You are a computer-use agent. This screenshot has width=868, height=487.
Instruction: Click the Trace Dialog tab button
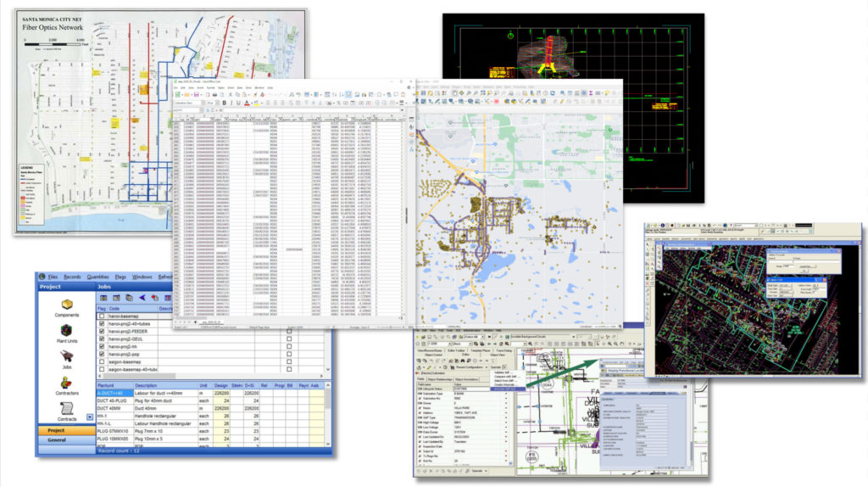(504, 350)
